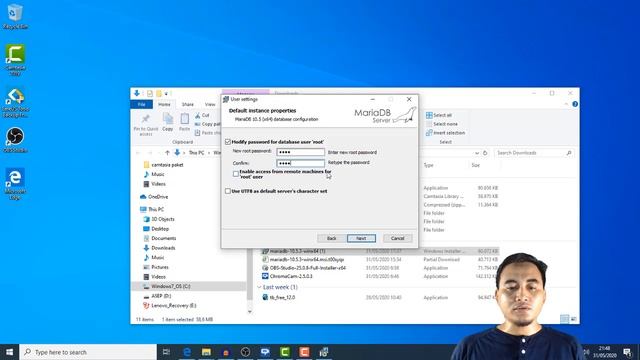Screen dimensions: 640x360
Task: Cancel the MariaDB setup dialog
Action: click(398, 238)
